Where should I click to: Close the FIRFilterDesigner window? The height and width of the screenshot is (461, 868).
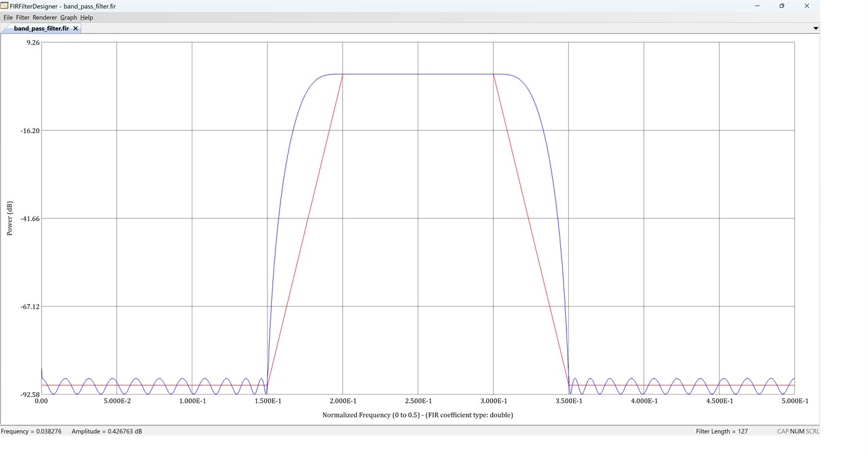coord(807,6)
